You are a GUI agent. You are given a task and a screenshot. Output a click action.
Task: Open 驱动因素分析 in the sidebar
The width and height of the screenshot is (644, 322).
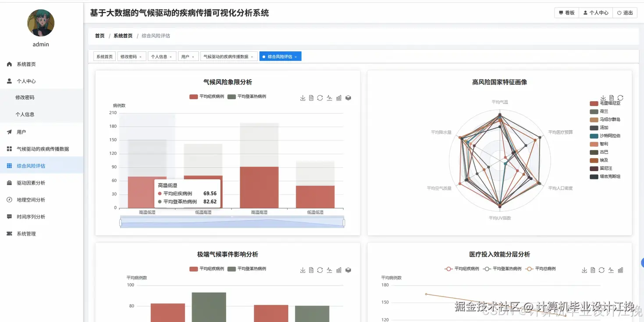click(42, 183)
